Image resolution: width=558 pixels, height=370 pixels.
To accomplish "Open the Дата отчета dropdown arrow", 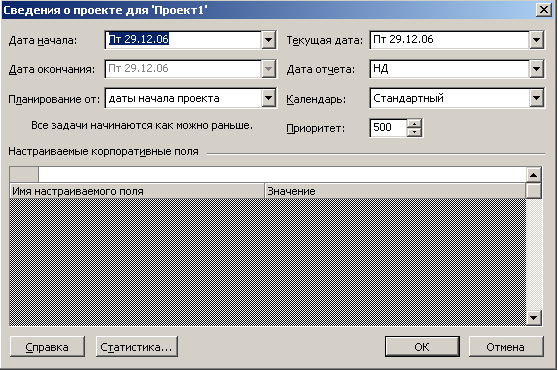I will (x=536, y=69).
